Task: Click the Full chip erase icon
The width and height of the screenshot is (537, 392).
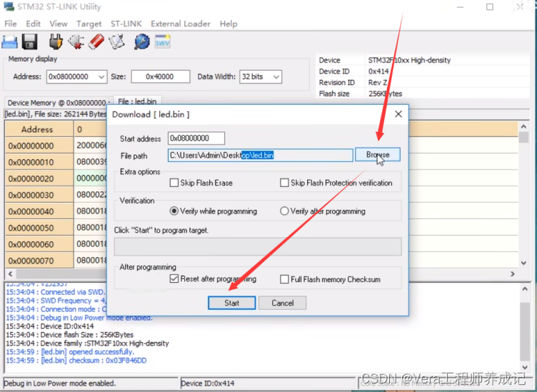Action: coord(96,41)
